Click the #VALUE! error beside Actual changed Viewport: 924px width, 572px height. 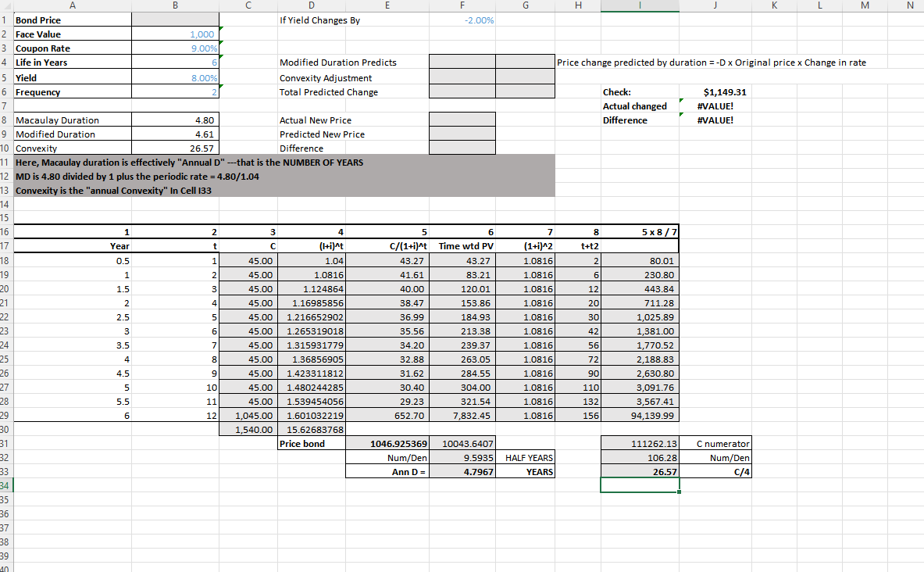(715, 105)
